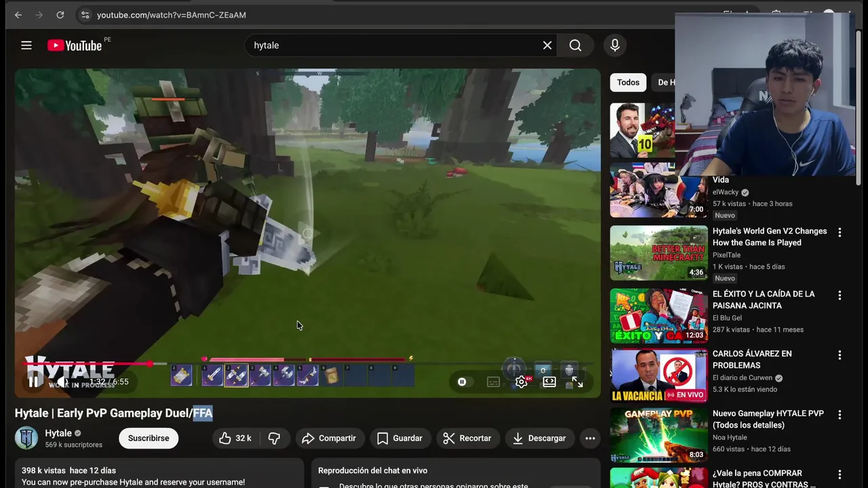Click the youtube.com address bar URL
This screenshot has height=488, width=868.
[172, 15]
